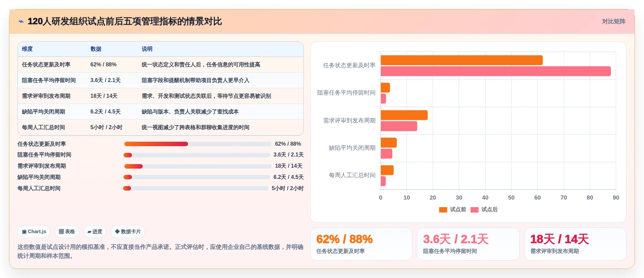The width and height of the screenshot is (644, 278).
Task: Click x-axis tick value 50
Action: point(511,198)
